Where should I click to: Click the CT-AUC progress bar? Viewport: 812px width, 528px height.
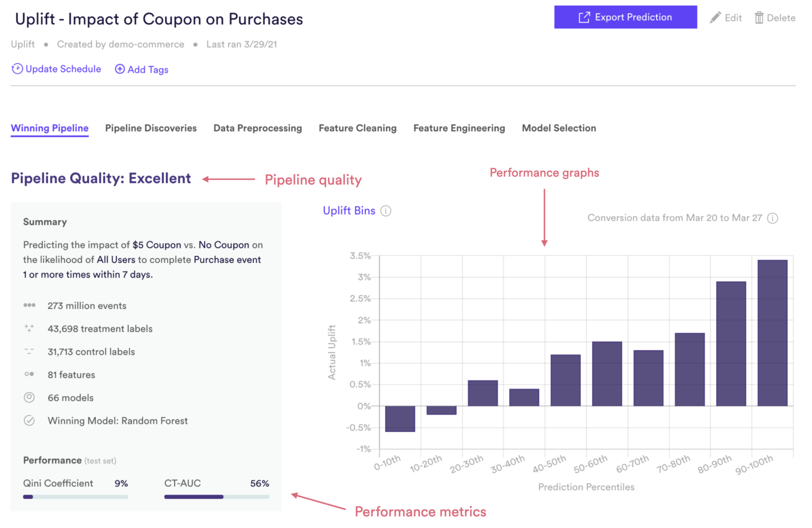pyautogui.click(x=216, y=497)
